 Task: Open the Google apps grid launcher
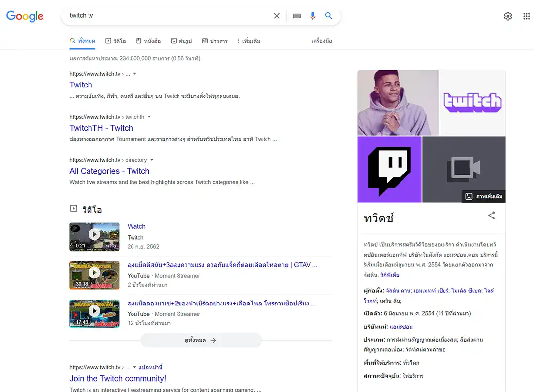(x=526, y=16)
